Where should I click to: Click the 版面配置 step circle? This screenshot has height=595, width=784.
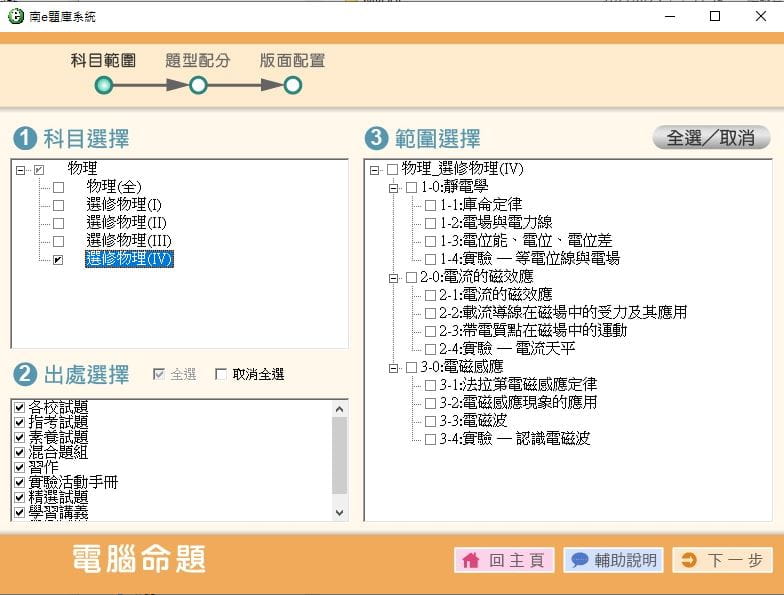pyautogui.click(x=293, y=85)
